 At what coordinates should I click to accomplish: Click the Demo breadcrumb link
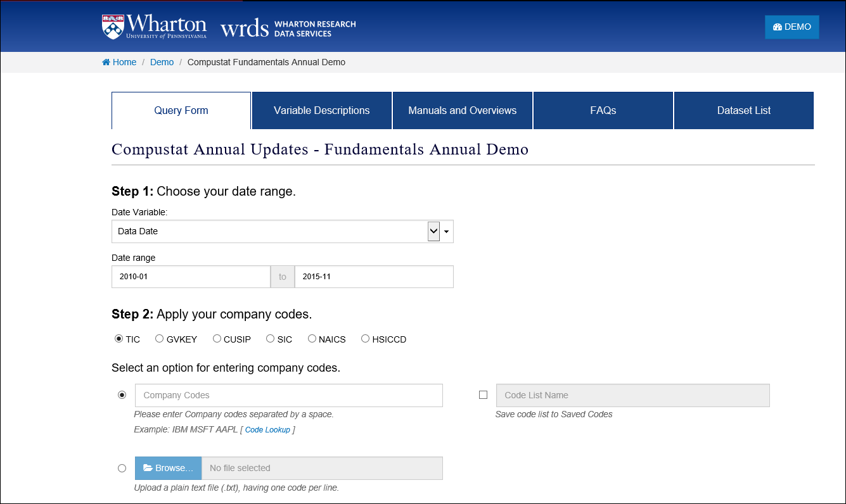coord(162,62)
